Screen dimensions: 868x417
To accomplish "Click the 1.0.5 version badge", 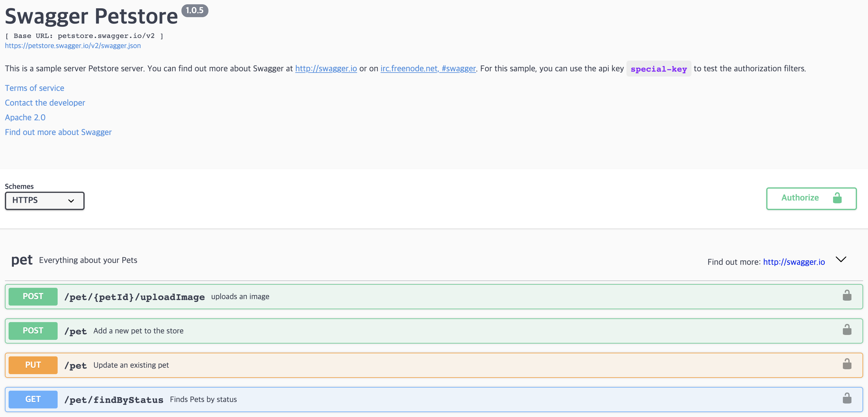I will pyautogui.click(x=195, y=10).
